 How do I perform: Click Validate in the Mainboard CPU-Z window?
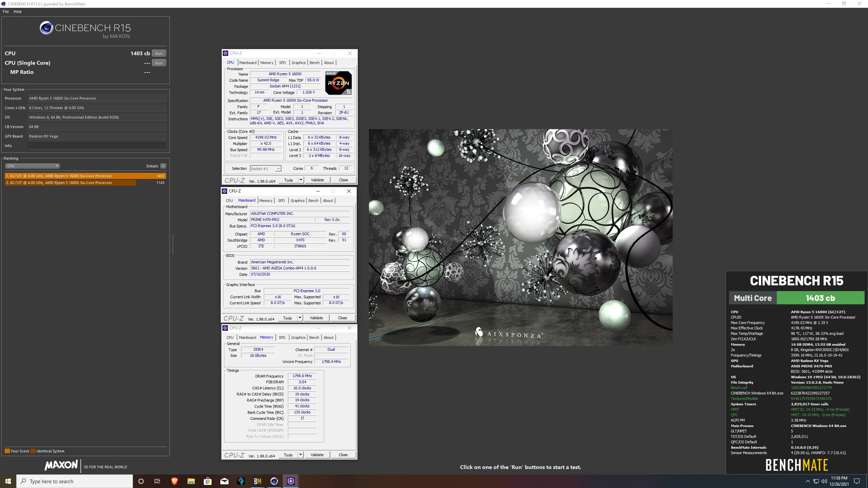[316, 318]
